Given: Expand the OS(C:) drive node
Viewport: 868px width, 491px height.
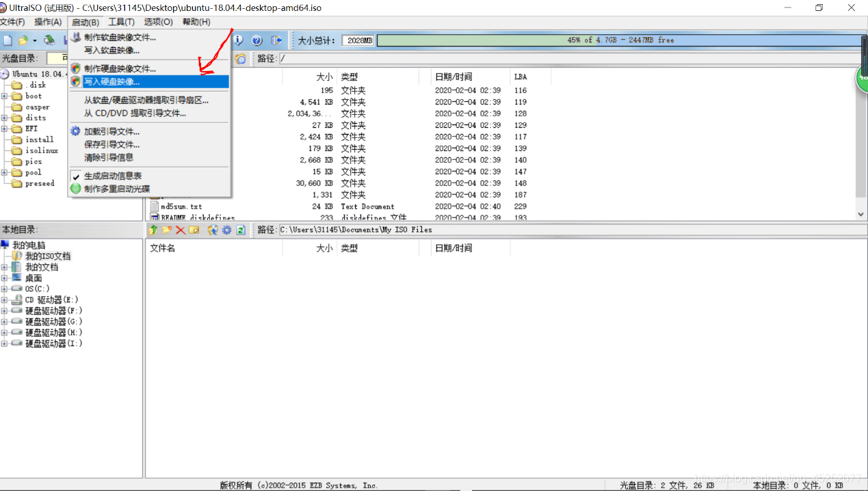Looking at the screenshot, I should point(4,289).
